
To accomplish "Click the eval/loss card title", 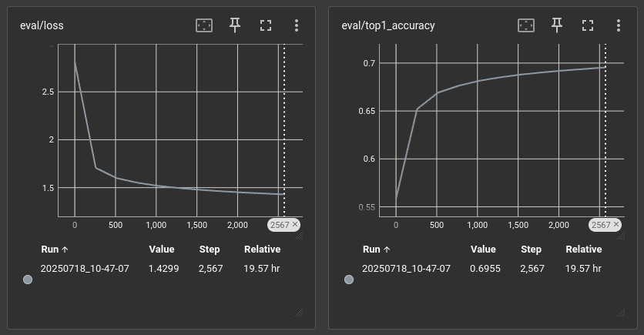I will pos(42,25).
